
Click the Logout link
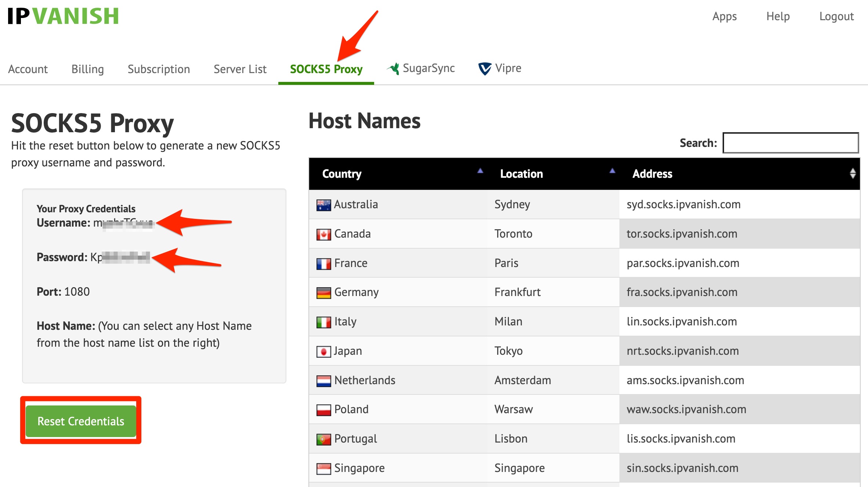tap(836, 17)
